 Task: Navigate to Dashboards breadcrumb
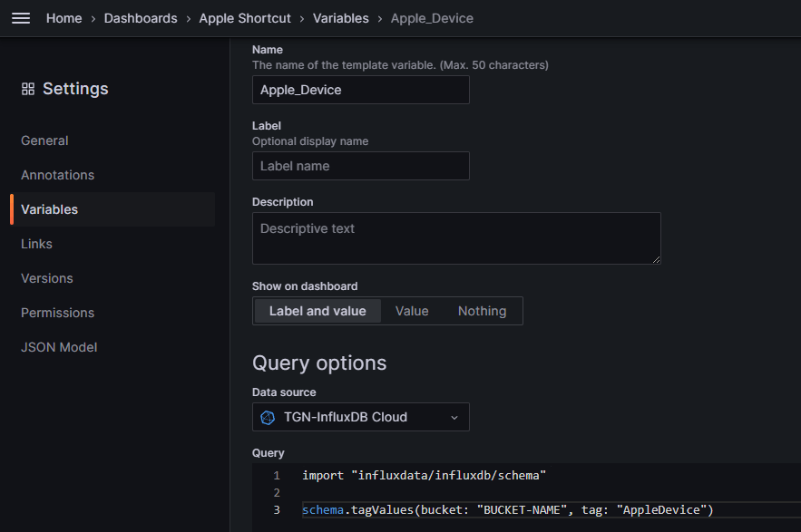coord(141,18)
